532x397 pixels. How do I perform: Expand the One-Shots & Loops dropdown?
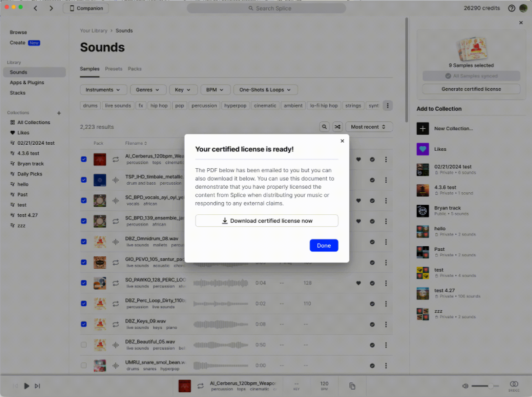pos(265,89)
